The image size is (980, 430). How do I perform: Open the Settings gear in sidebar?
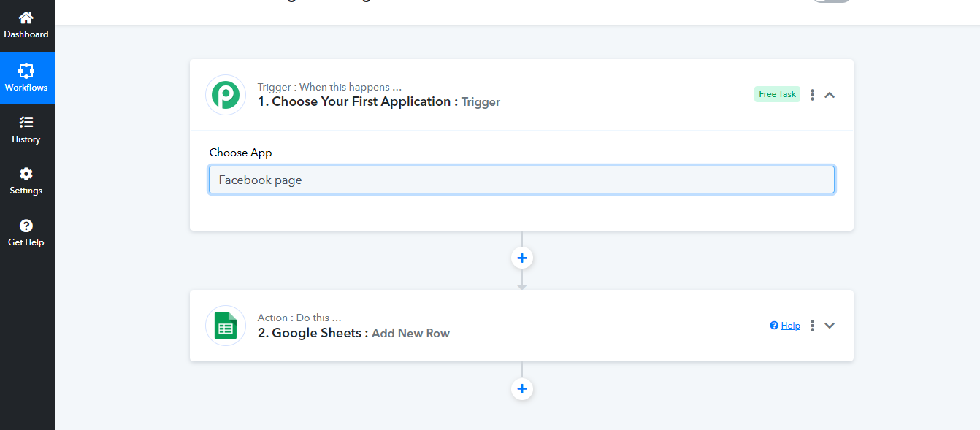26,181
